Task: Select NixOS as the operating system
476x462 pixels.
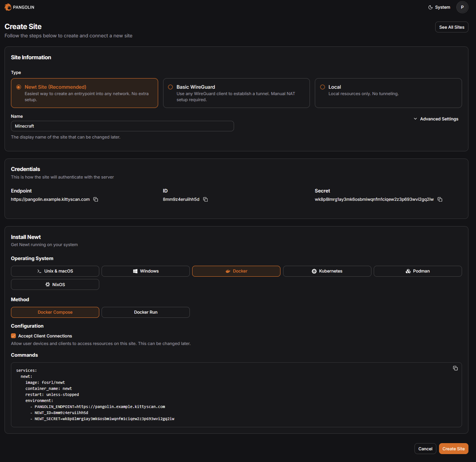Action: coord(55,284)
